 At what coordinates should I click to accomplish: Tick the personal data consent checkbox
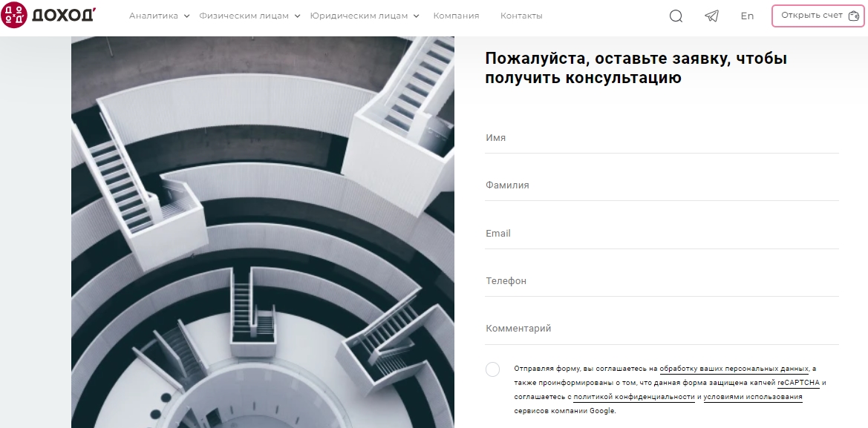[493, 369]
